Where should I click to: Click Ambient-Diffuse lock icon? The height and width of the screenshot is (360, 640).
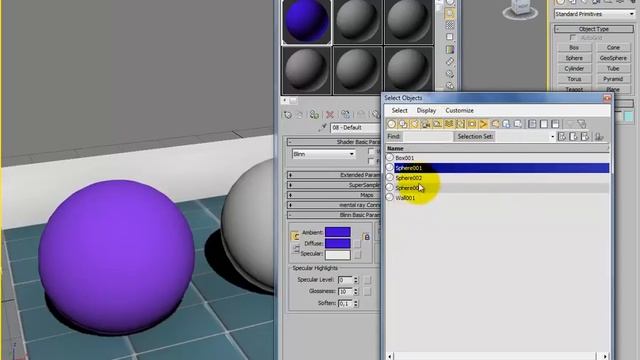[x=367, y=237]
